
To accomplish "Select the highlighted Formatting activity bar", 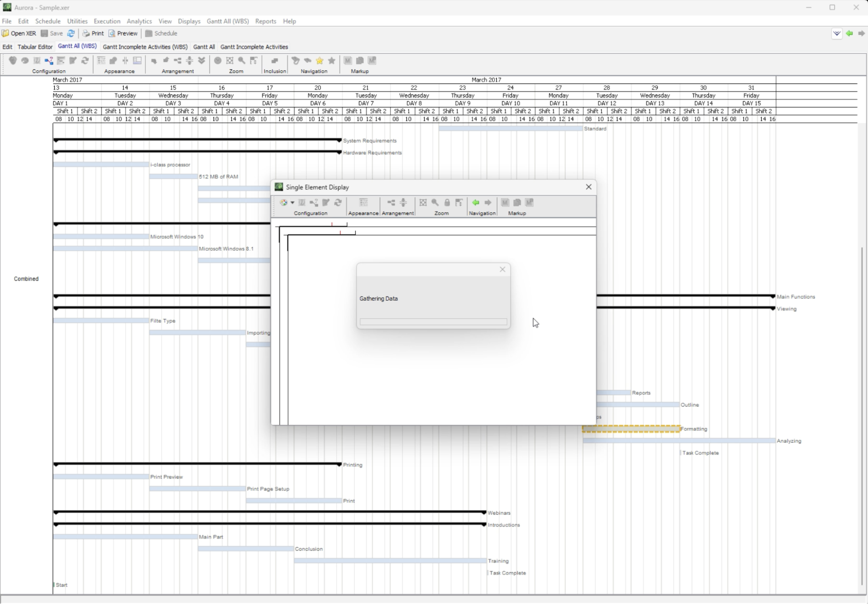I will (630, 429).
